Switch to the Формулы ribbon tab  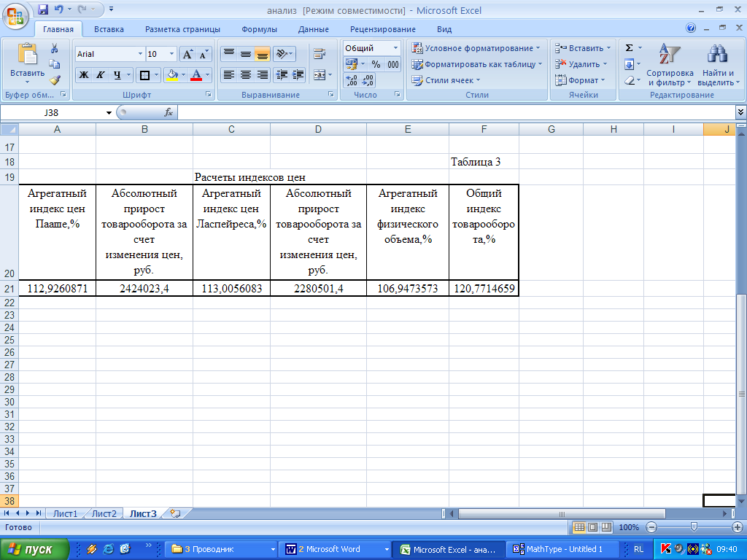coord(259,29)
